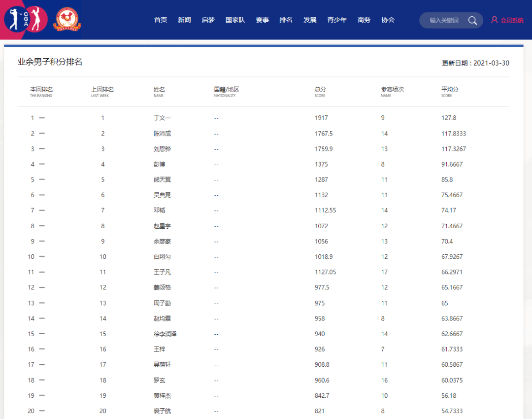Select player name 王梓

[159, 349]
